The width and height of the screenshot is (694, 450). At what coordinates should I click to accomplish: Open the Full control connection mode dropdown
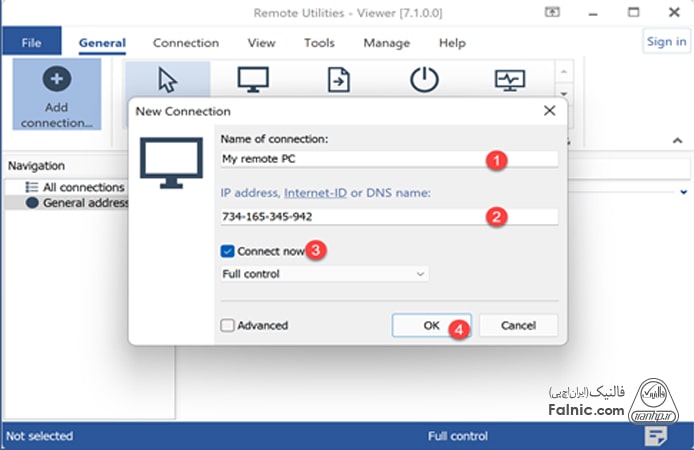pyautogui.click(x=324, y=273)
